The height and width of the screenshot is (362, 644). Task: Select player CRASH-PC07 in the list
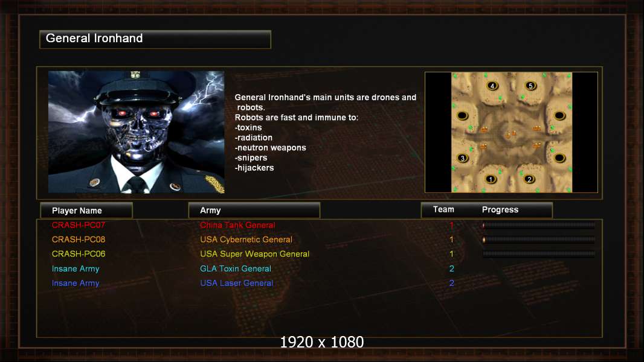tap(79, 225)
